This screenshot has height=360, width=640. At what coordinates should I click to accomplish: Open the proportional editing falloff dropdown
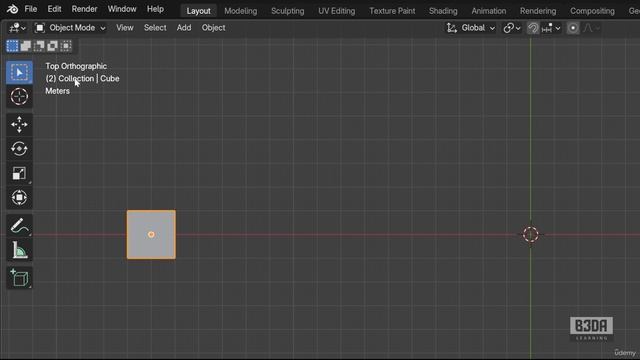591,28
